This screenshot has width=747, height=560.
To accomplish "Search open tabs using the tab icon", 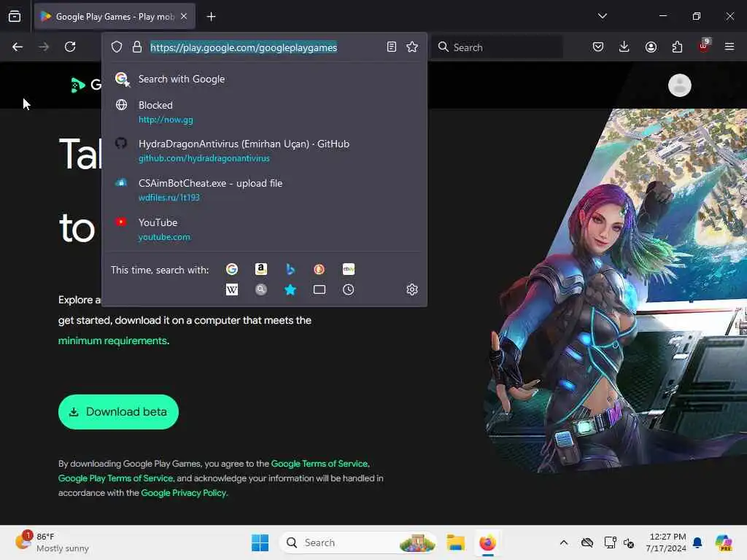I will click(320, 290).
